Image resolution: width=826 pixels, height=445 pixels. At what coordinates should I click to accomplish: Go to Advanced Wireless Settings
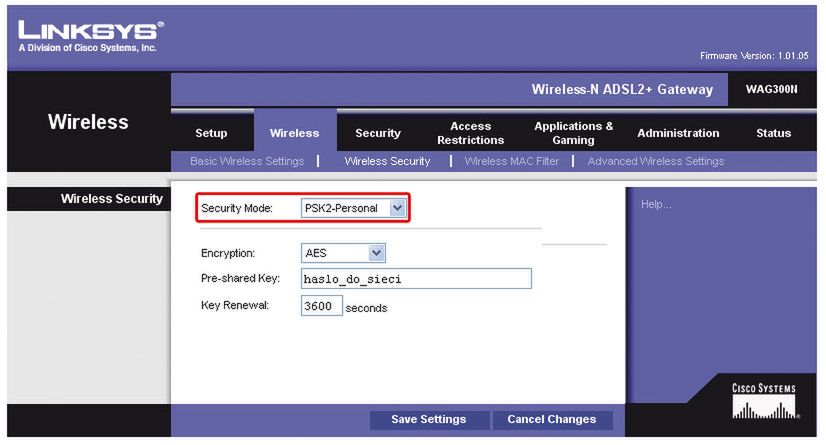pyautogui.click(x=655, y=161)
